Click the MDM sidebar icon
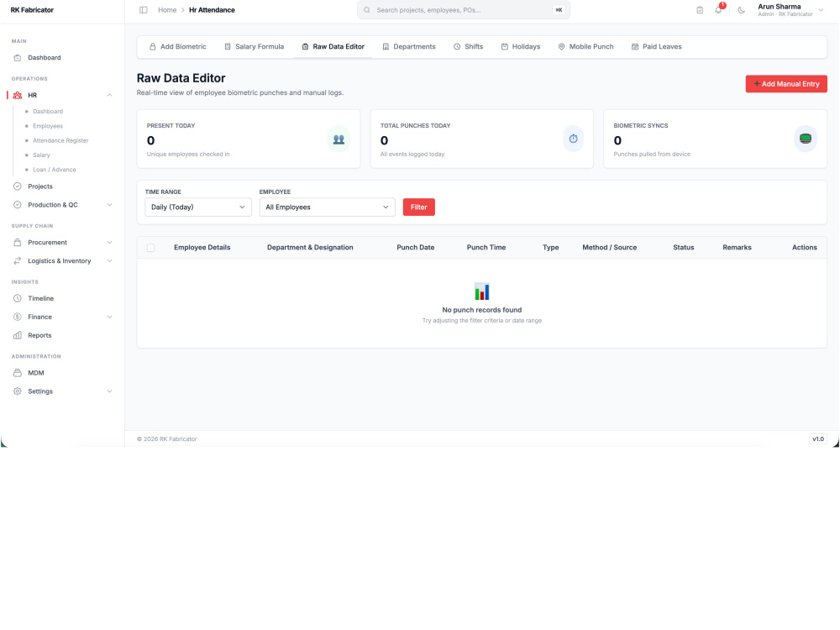 point(17,373)
